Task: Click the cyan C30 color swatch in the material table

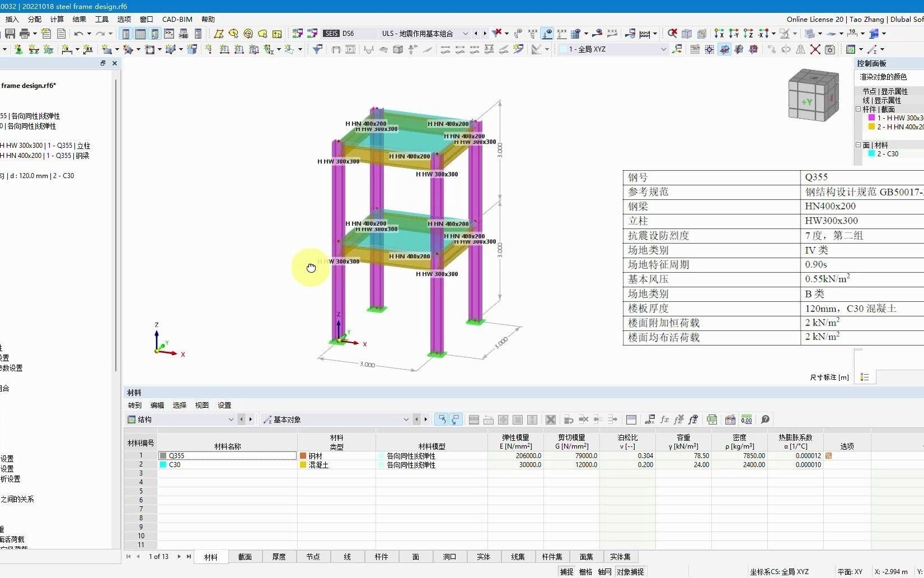Action: tap(163, 465)
